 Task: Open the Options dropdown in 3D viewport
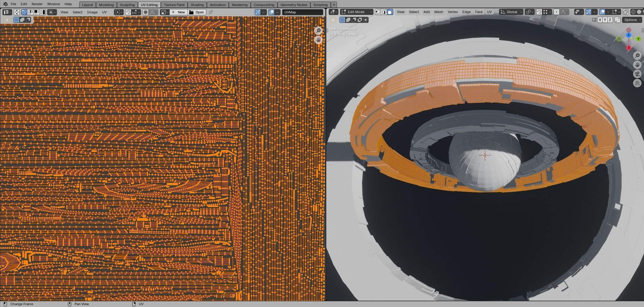632,20
